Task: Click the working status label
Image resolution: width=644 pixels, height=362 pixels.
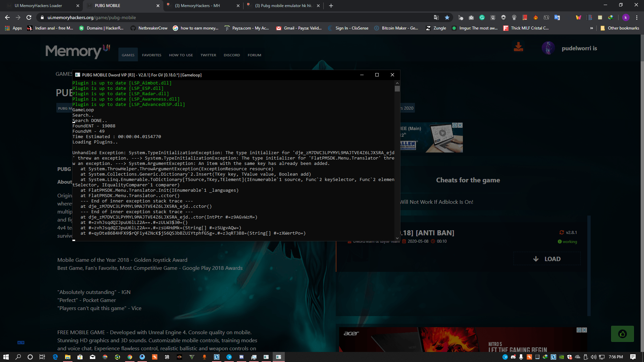Action: click(567, 242)
